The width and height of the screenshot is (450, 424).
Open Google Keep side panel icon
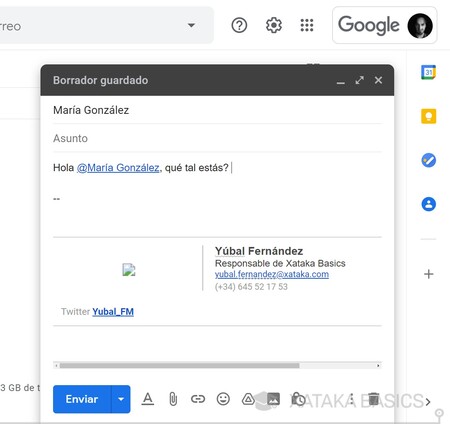[429, 116]
